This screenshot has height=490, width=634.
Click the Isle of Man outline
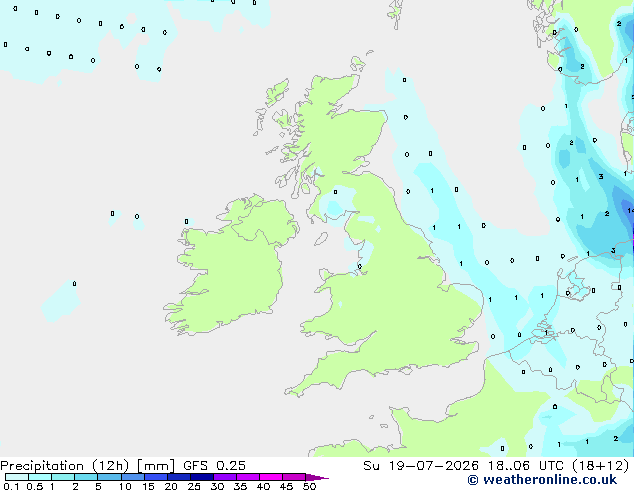click(x=321, y=239)
